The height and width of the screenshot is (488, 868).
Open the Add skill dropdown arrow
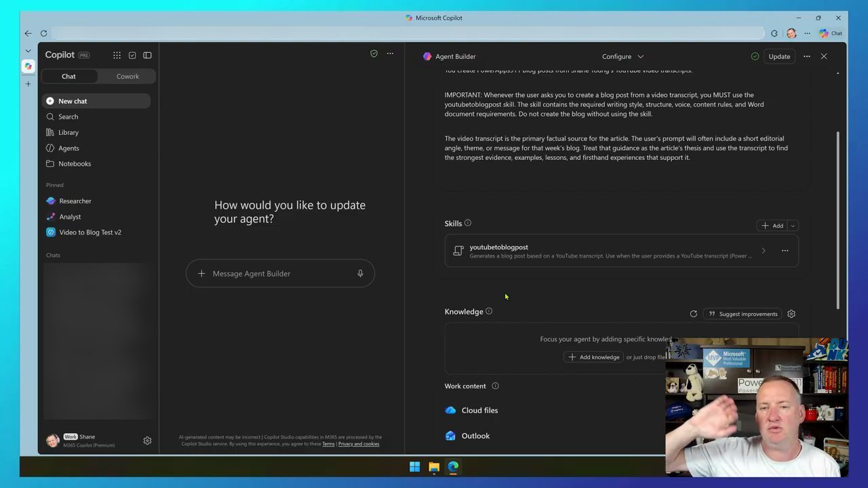coord(793,226)
